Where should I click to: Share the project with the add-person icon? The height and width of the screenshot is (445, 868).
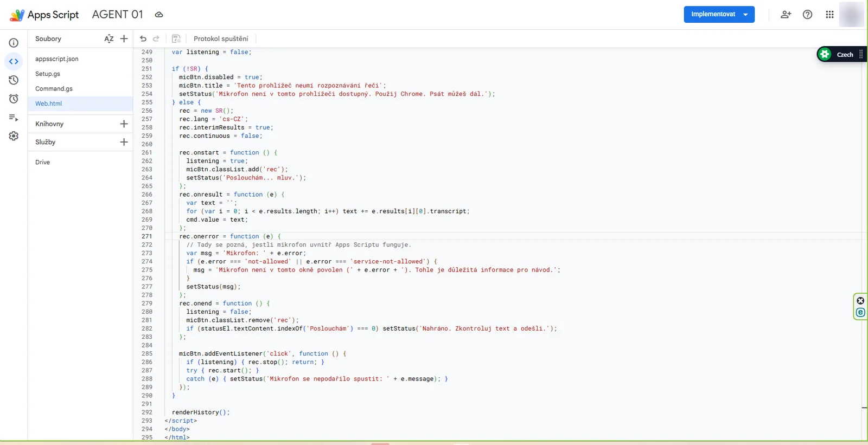point(786,15)
